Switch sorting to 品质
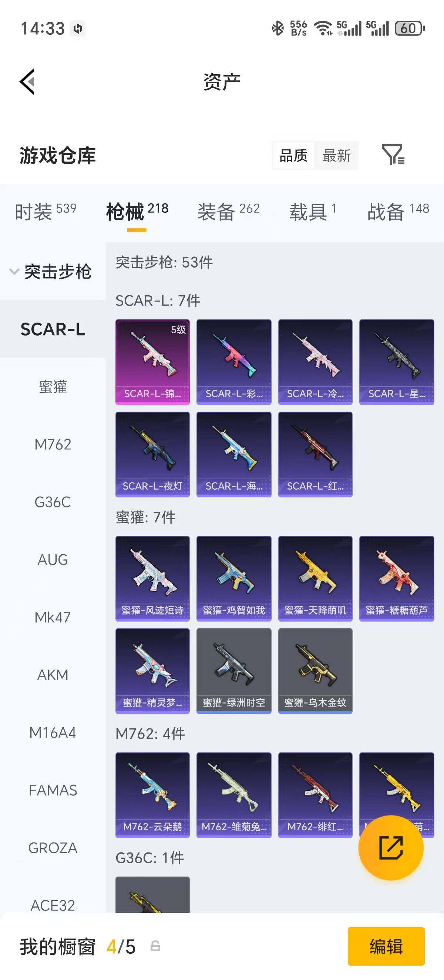444x980 pixels. (x=293, y=155)
